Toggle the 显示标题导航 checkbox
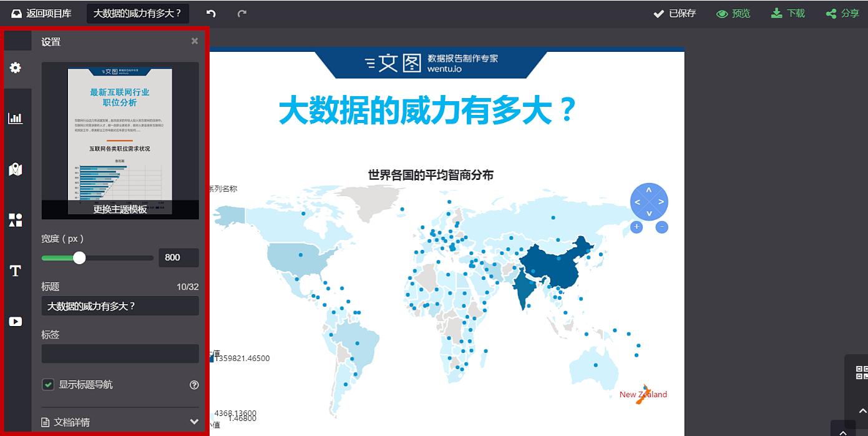This screenshot has width=868, height=436. pos(48,384)
